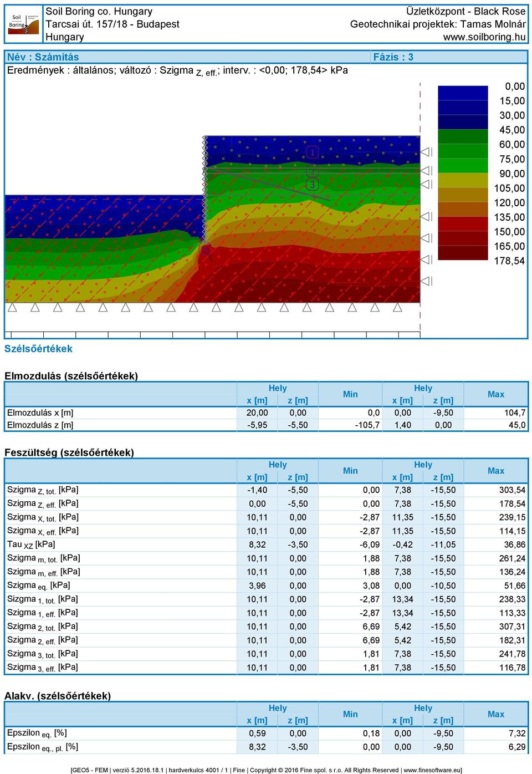The image size is (532, 774).
Task: Click the 'Elmozdulás x [m]' row label
Action: [x=40, y=413]
